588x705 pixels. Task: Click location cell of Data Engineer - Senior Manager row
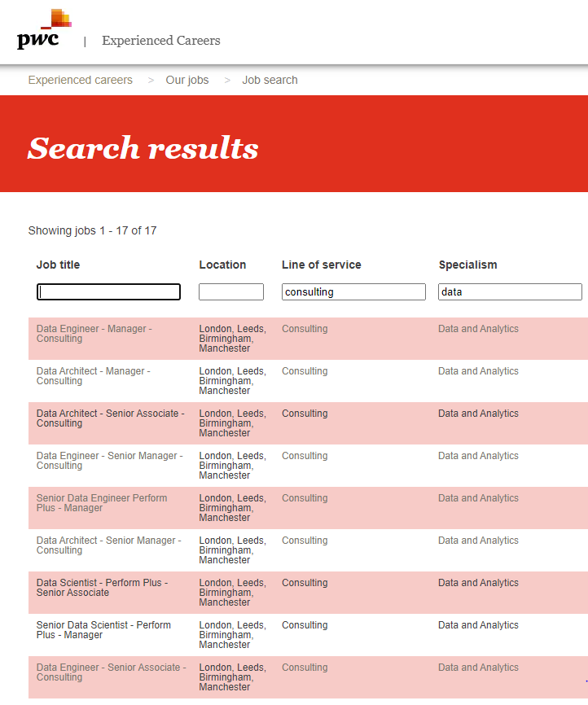(x=233, y=466)
